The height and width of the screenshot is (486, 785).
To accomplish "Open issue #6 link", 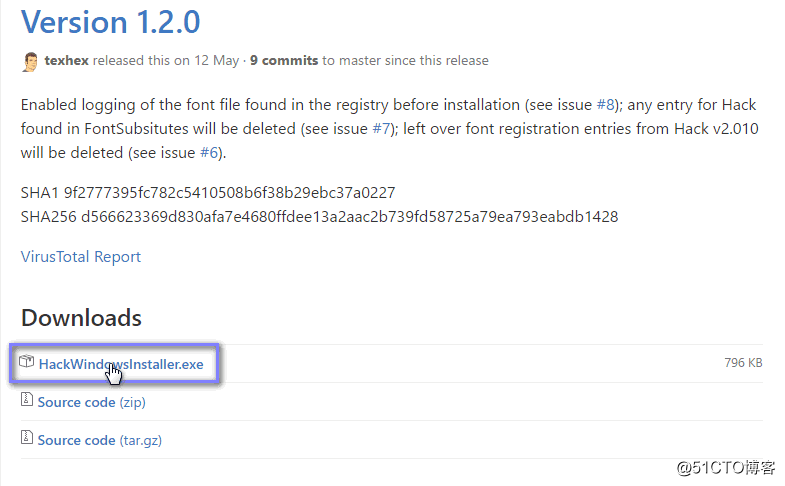I will click(x=209, y=153).
